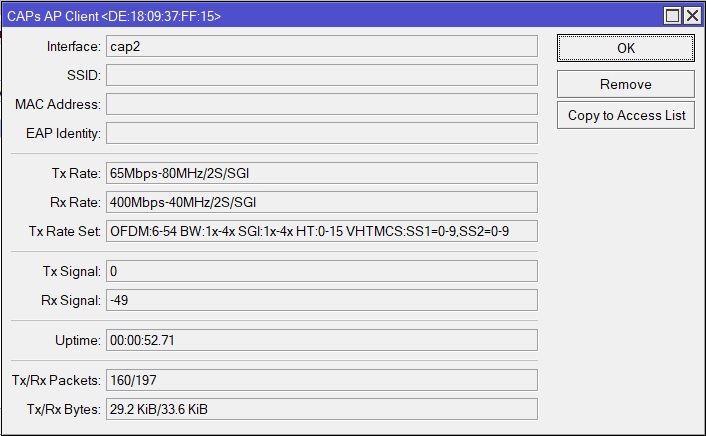The height and width of the screenshot is (436, 706).
Task: Click the empty SSID field
Action: click(321, 75)
